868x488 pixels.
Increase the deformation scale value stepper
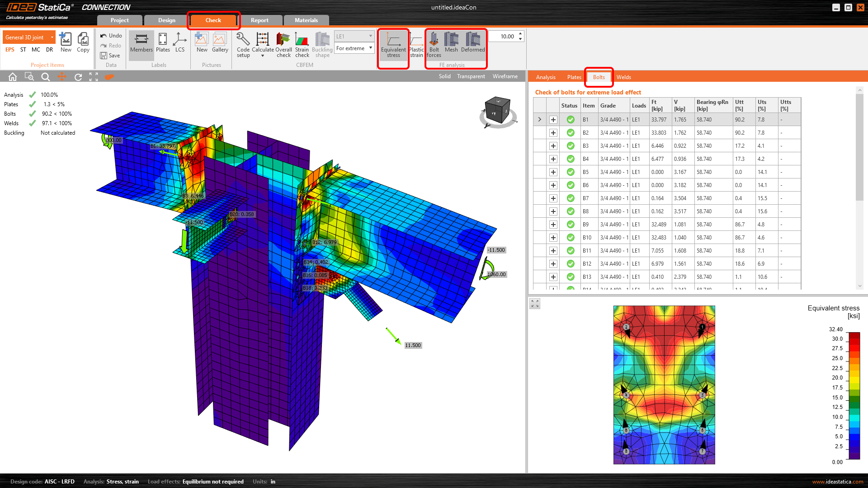(520, 34)
